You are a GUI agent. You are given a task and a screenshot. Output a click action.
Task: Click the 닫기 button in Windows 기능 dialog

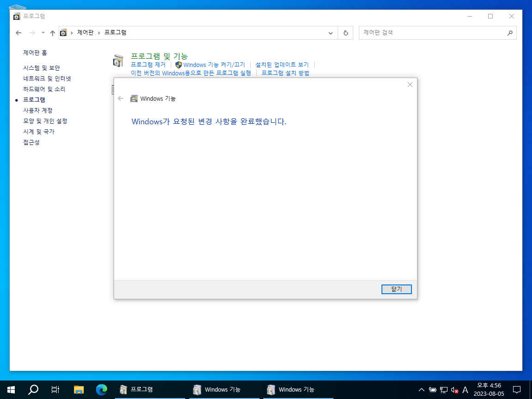[x=396, y=289]
